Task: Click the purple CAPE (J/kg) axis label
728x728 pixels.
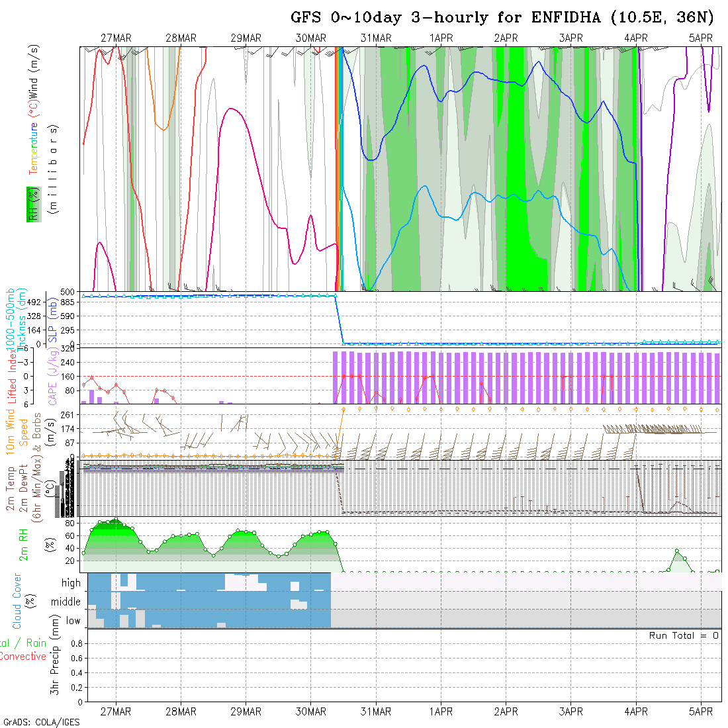Action: coord(52,376)
